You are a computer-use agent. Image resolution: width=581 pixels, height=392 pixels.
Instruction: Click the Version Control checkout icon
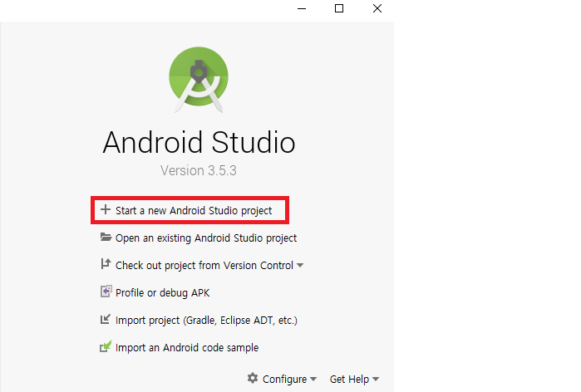(x=106, y=264)
